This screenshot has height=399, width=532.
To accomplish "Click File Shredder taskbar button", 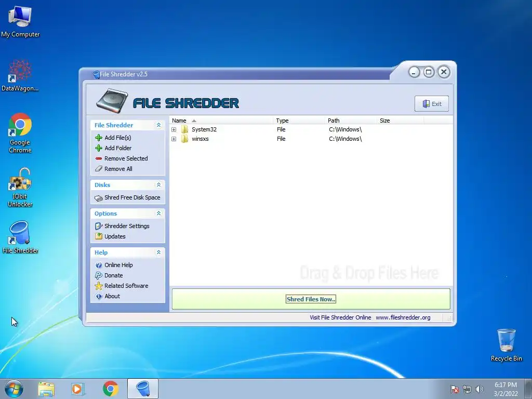I will click(143, 389).
